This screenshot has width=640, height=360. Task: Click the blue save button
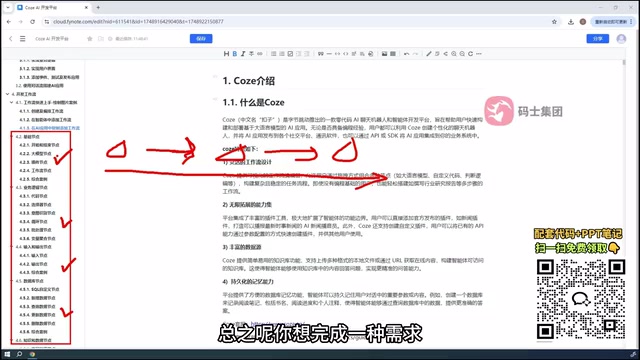click(201, 39)
